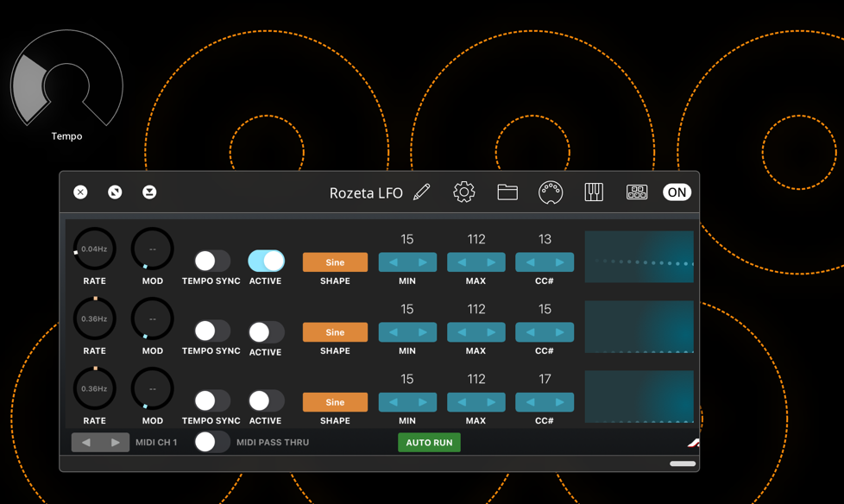844x504 pixels.
Task: Decrease MAX value on the second LFO
Action: [x=462, y=332]
